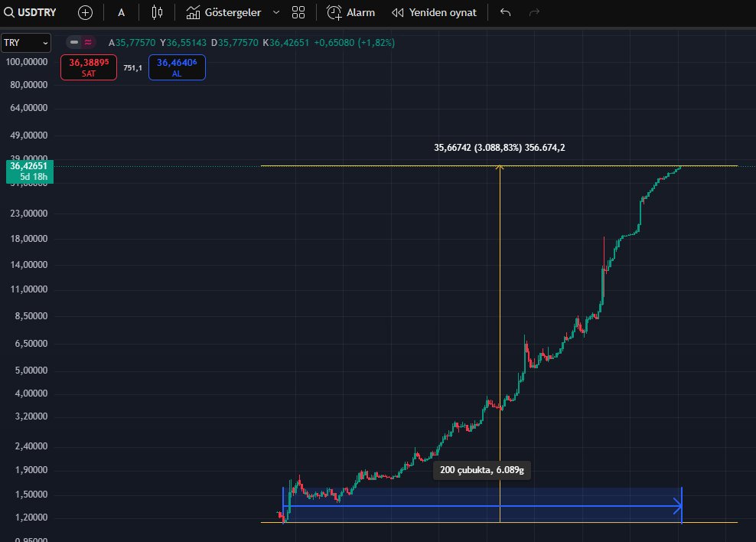Click the +0,65080 (+1,82%) change value

(x=354, y=42)
